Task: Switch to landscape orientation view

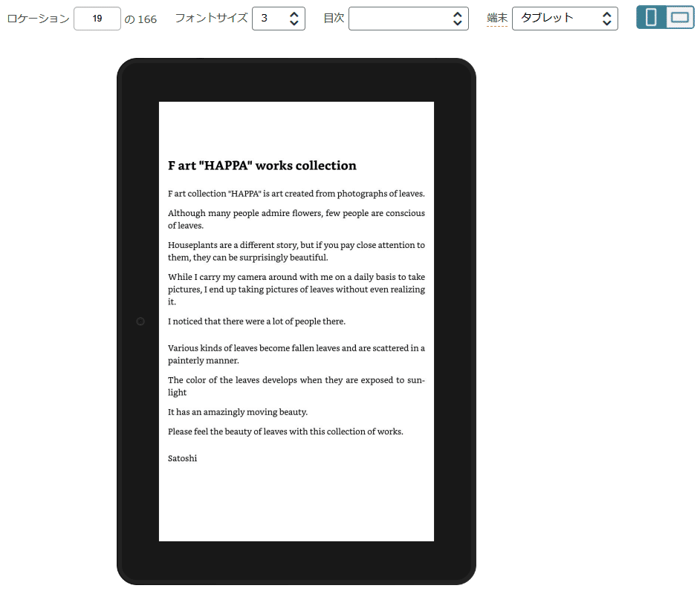Action: click(680, 19)
